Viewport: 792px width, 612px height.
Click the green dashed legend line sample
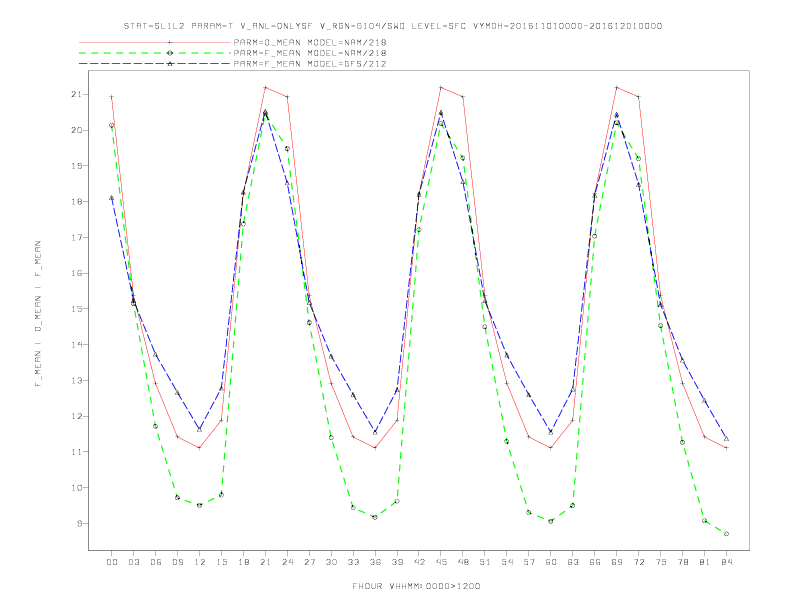pos(155,53)
